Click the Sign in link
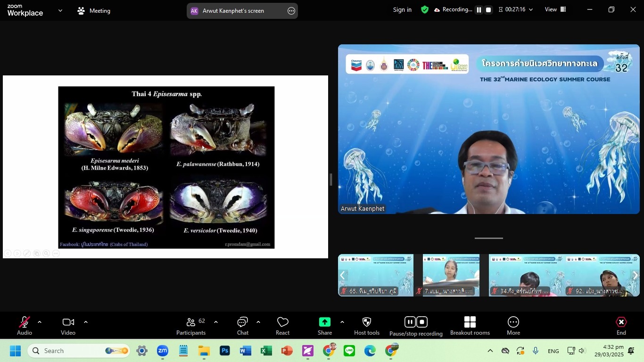This screenshot has width=644, height=362. click(x=402, y=9)
